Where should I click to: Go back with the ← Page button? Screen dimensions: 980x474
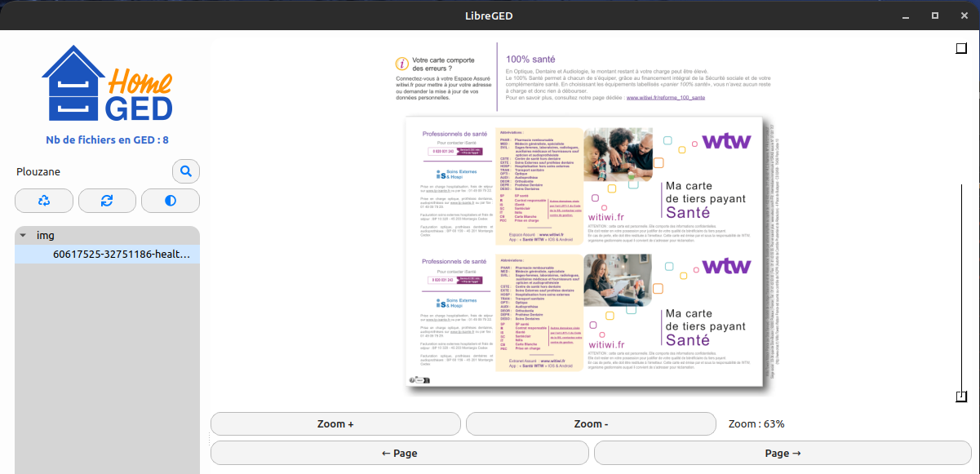click(399, 453)
